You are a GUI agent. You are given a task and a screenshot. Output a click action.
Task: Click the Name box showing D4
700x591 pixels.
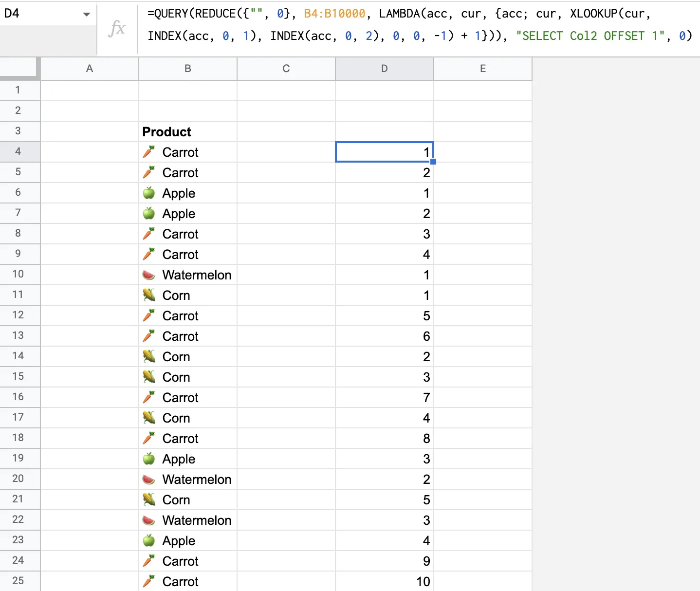[x=39, y=14]
